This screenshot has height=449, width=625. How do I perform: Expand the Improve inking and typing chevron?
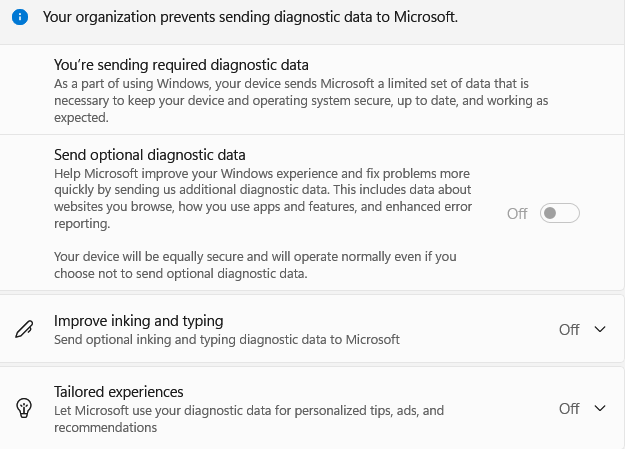pyautogui.click(x=600, y=330)
